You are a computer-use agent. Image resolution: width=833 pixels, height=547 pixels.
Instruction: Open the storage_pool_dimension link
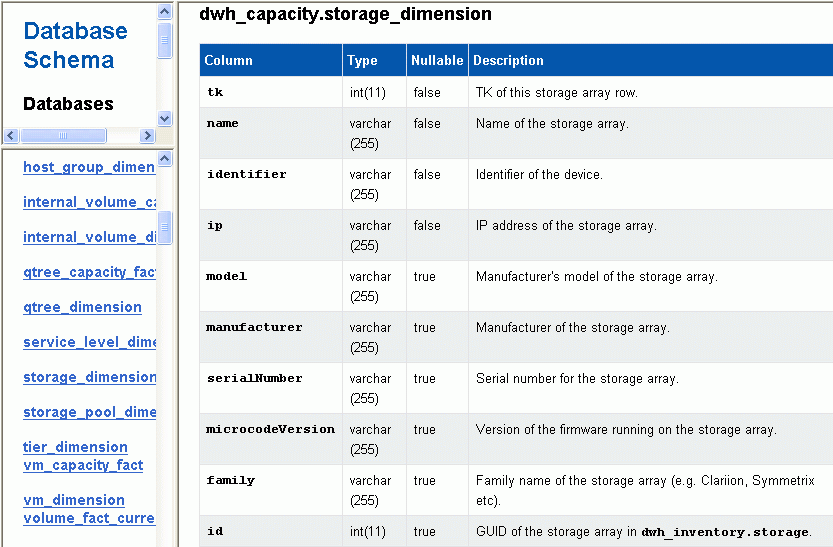point(89,412)
